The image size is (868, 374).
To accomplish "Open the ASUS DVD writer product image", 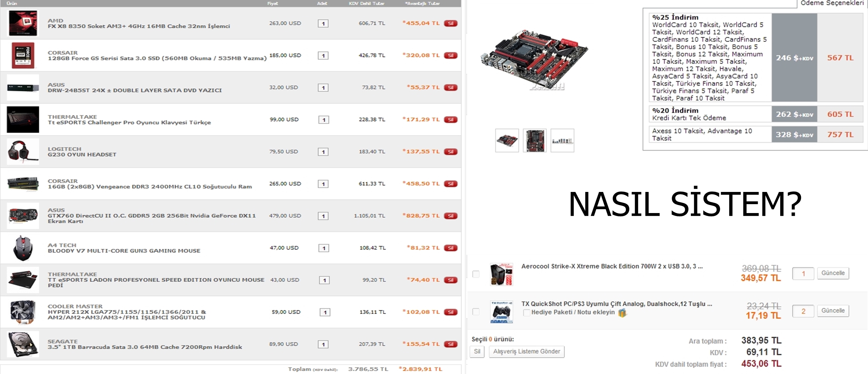I will click(23, 87).
